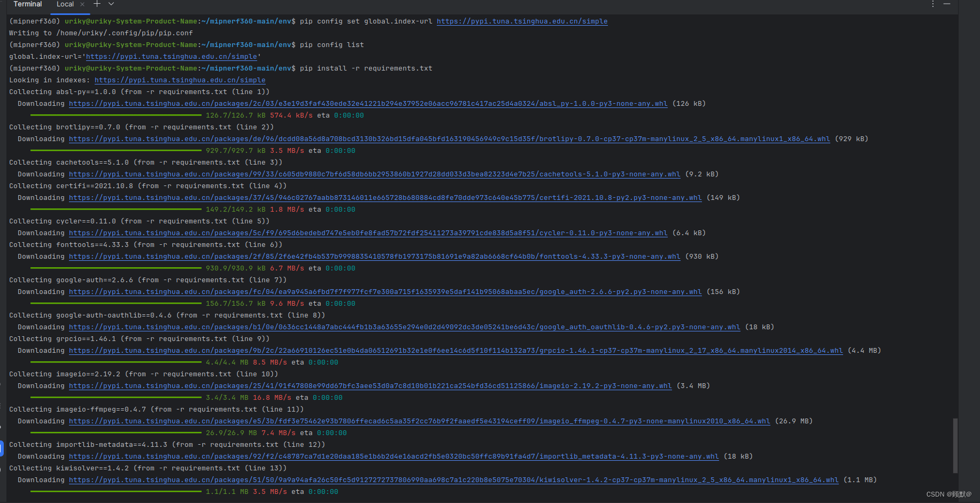980x503 pixels.
Task: Open the google_auth-2.6.6 wheel link
Action: pos(385,291)
